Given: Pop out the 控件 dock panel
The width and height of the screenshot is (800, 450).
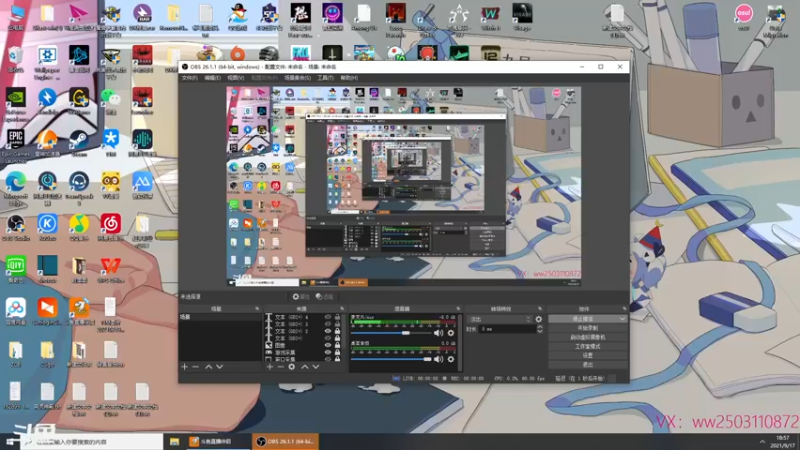Looking at the screenshot, I should (624, 309).
